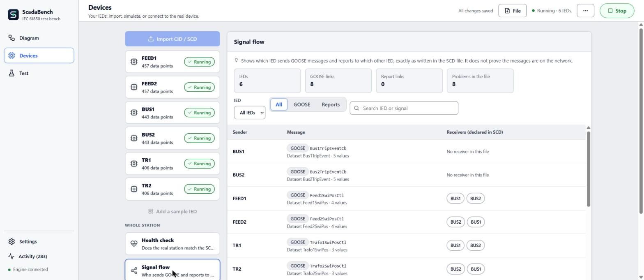This screenshot has height=280, width=644.
Task: Click the Running badge on BUS1
Action: tap(199, 113)
